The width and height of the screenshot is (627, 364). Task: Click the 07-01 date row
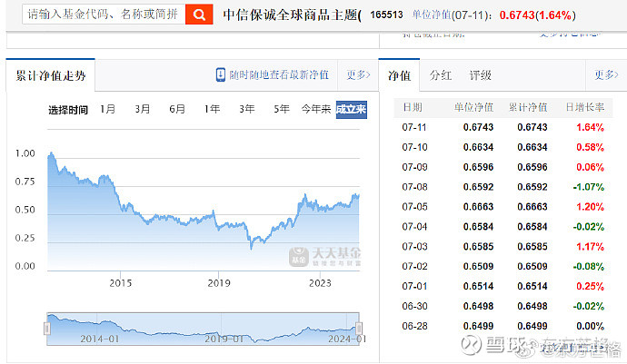tap(503, 287)
